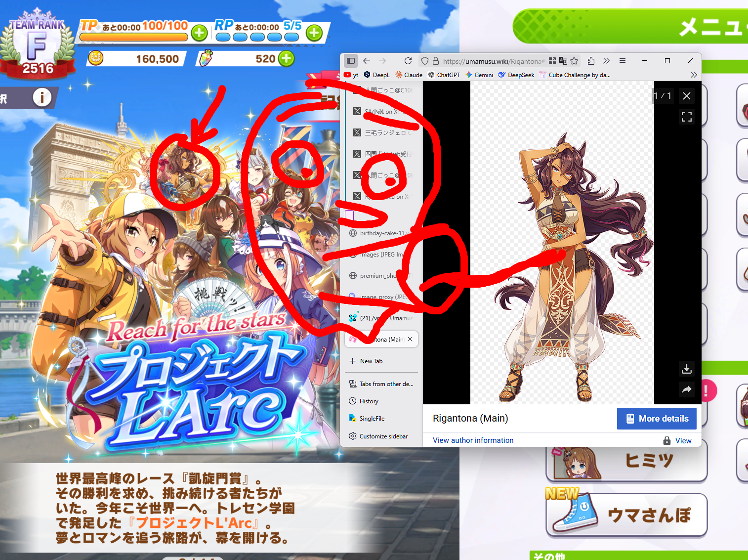Open the Claude bookmark
The height and width of the screenshot is (560, 748).
(409, 75)
